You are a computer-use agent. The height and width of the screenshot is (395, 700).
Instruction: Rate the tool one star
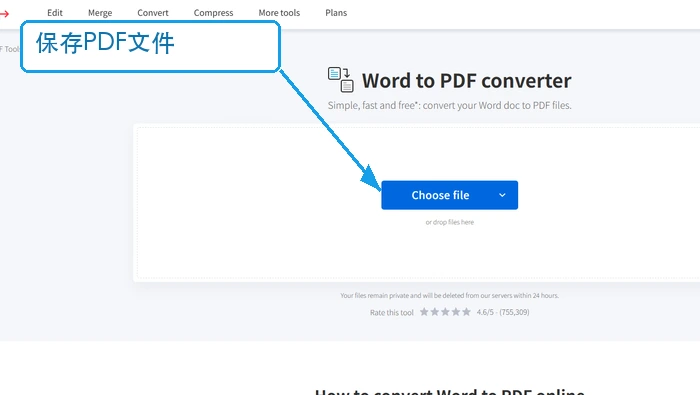[x=424, y=312]
